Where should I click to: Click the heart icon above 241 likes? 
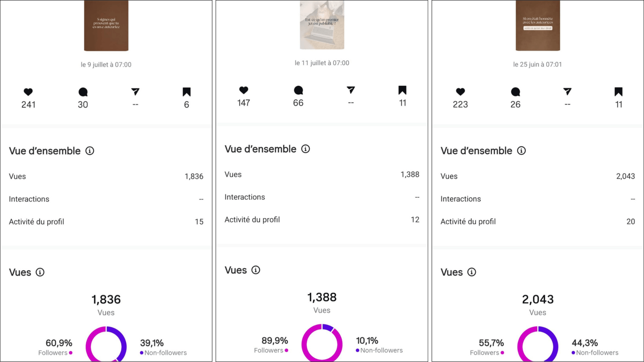(28, 92)
